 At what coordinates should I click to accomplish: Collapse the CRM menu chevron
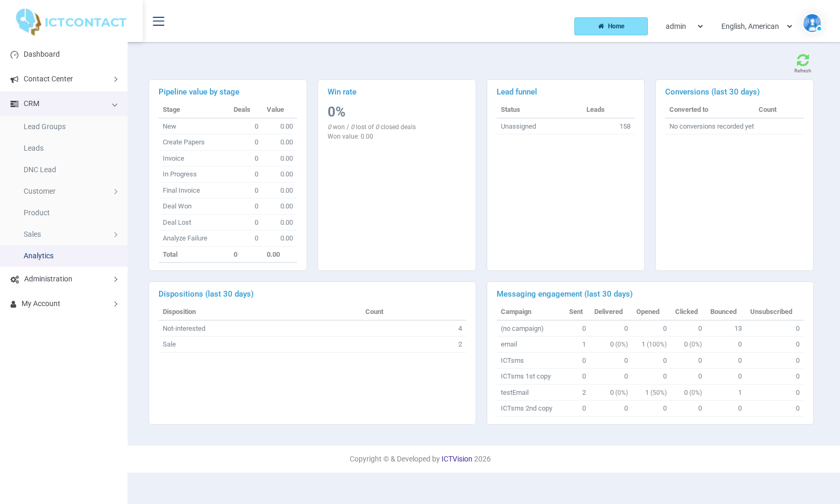click(x=114, y=104)
